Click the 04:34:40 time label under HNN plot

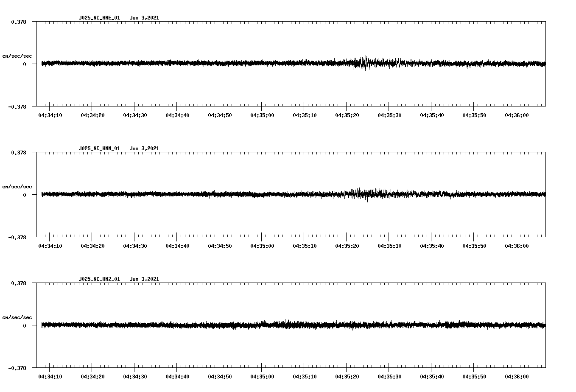(x=177, y=246)
